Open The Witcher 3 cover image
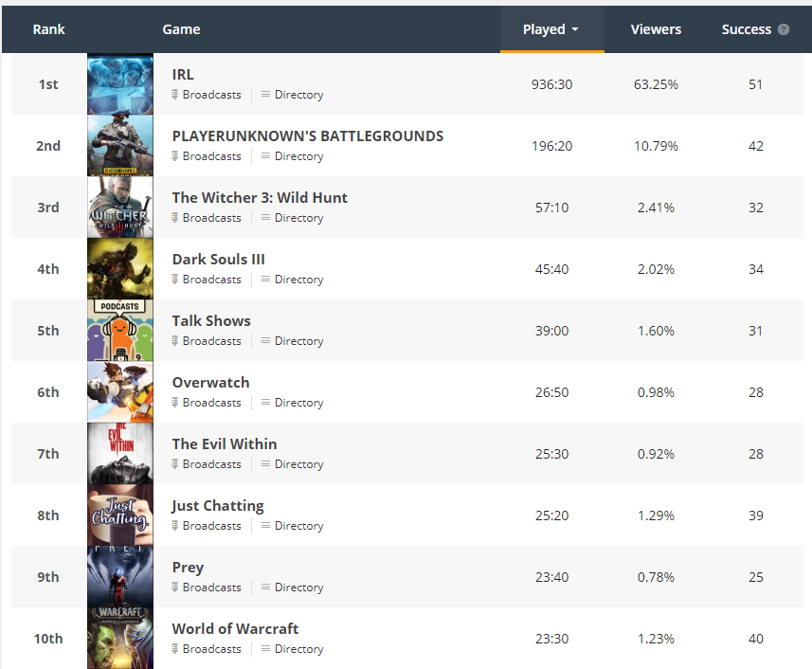This screenshot has width=812, height=669. [120, 208]
